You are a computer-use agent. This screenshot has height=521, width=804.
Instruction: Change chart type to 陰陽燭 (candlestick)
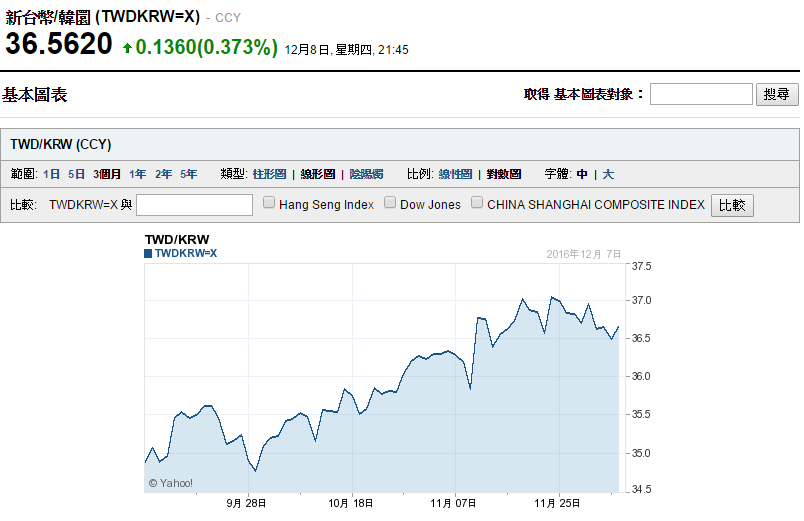pyautogui.click(x=366, y=174)
